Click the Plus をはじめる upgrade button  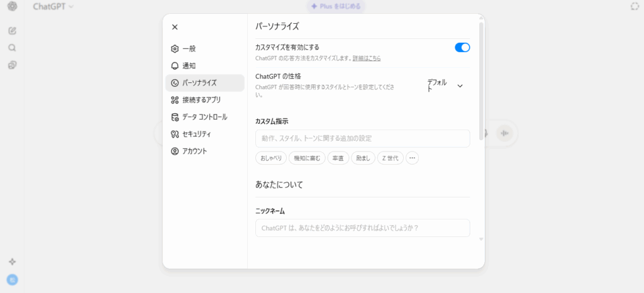(x=336, y=6)
